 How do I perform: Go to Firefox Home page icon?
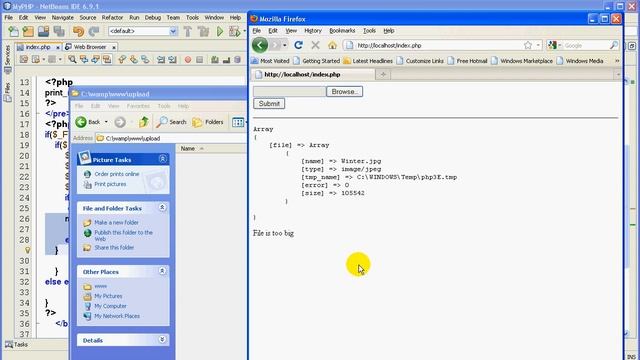click(x=332, y=45)
